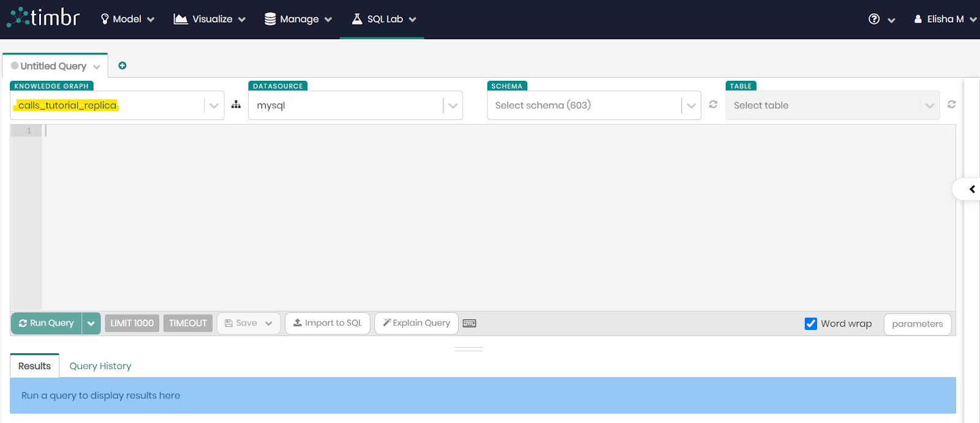
Task: Open the Knowledge Graph dropdown
Action: [214, 105]
